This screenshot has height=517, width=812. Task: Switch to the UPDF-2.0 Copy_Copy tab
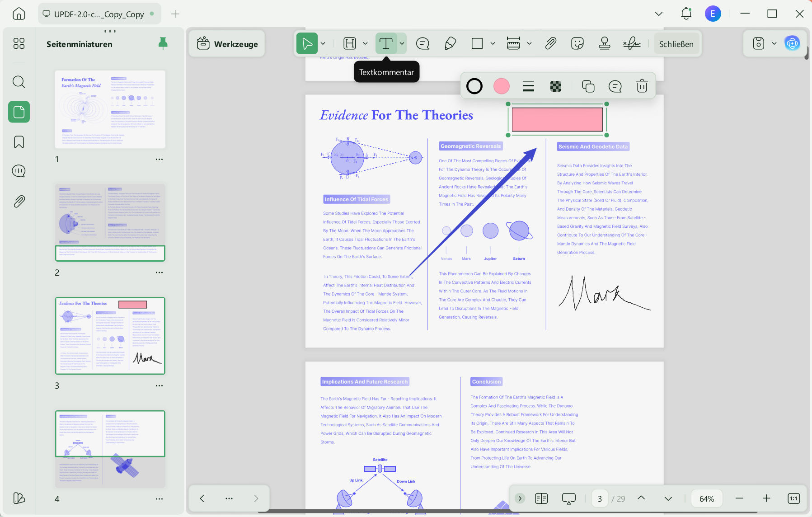point(99,14)
